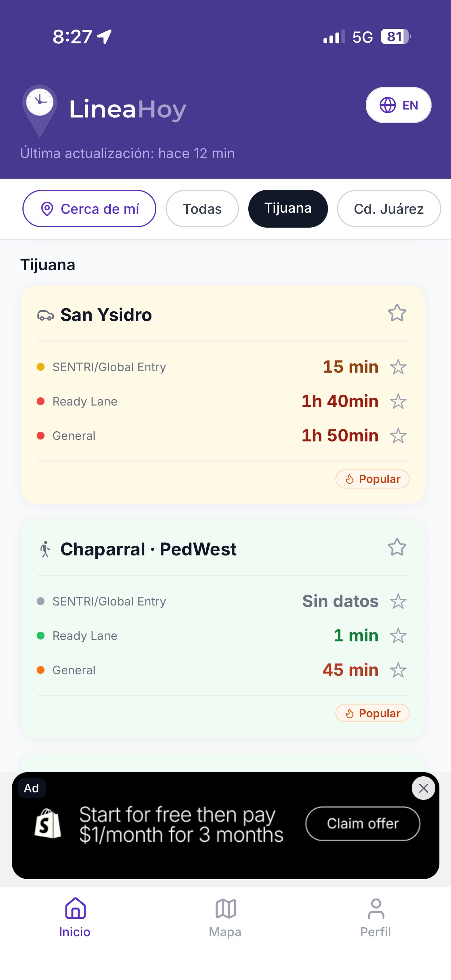451x980 pixels.
Task: Star the PedWest General 45 min lane
Action: click(398, 670)
